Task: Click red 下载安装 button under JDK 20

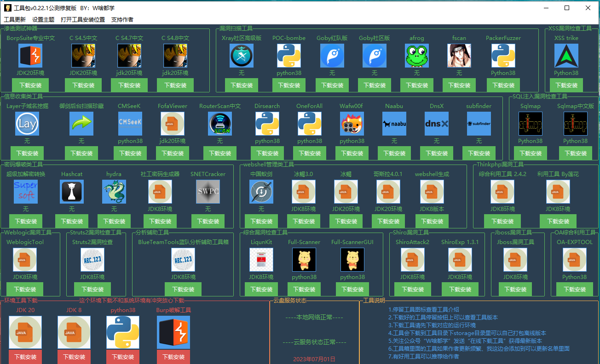Action: pos(25,357)
